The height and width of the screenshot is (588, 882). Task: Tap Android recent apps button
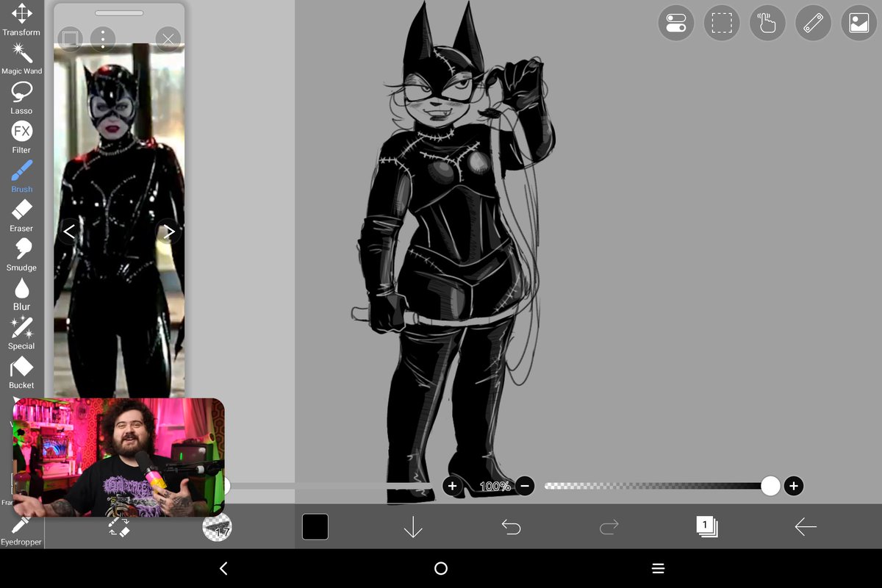pyautogui.click(x=659, y=568)
